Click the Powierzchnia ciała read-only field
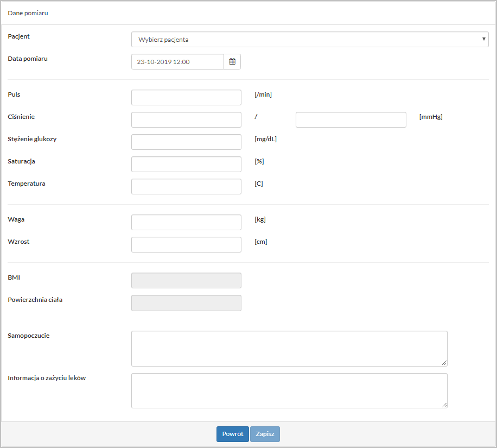Image resolution: width=497 pixels, height=448 pixels. [186, 303]
